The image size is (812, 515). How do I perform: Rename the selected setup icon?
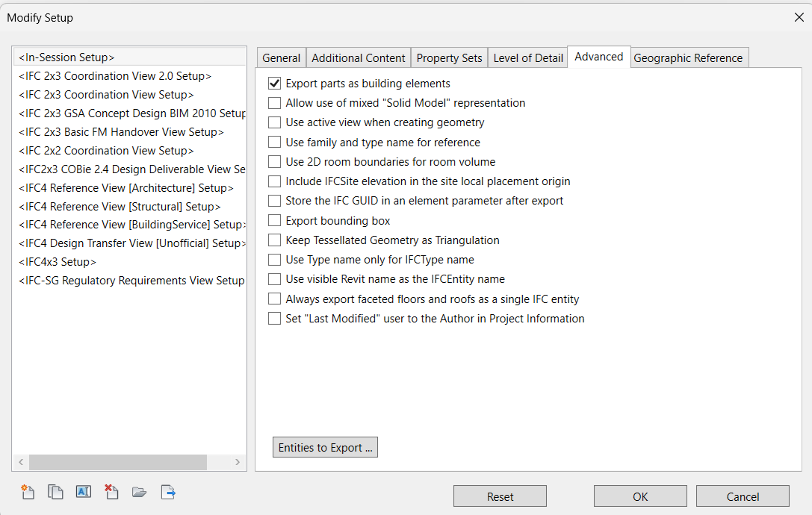84,492
